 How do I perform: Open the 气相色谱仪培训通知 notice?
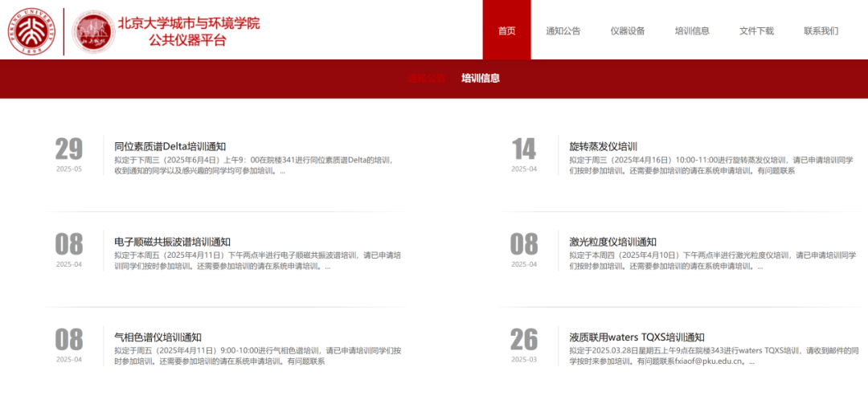(x=158, y=337)
